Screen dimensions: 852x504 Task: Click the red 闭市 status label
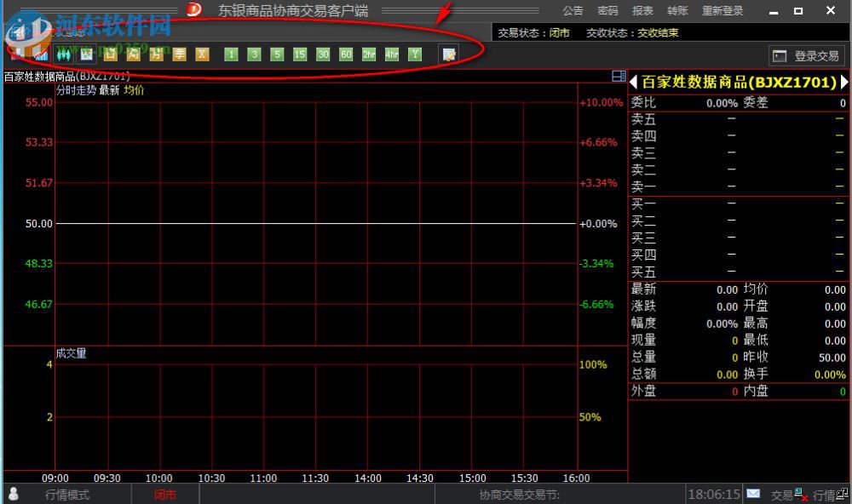(165, 495)
